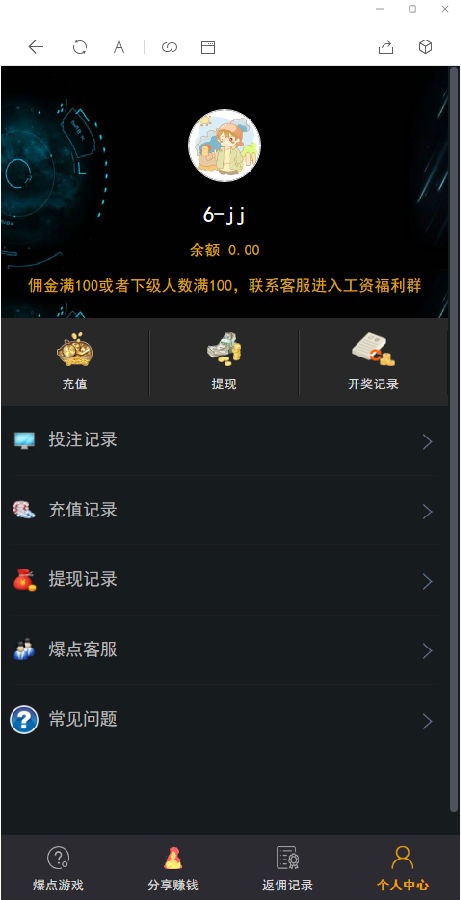
Task: Open 充值 recharge gold pot icon
Action: pos(75,349)
